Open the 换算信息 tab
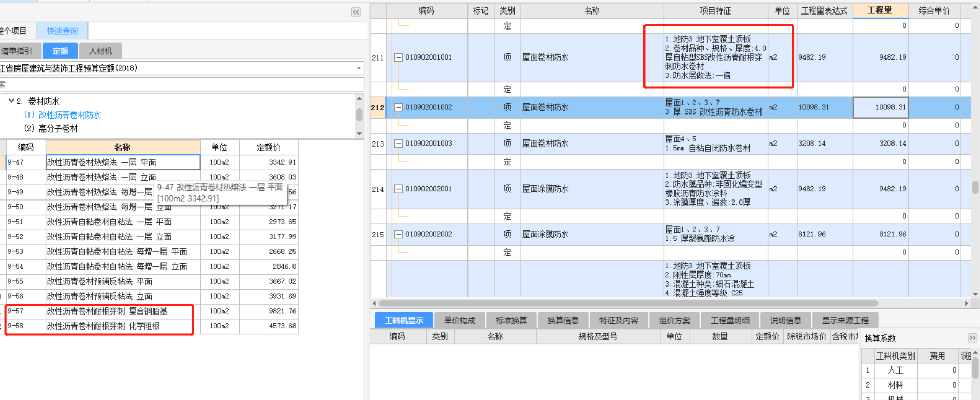 tap(563, 320)
